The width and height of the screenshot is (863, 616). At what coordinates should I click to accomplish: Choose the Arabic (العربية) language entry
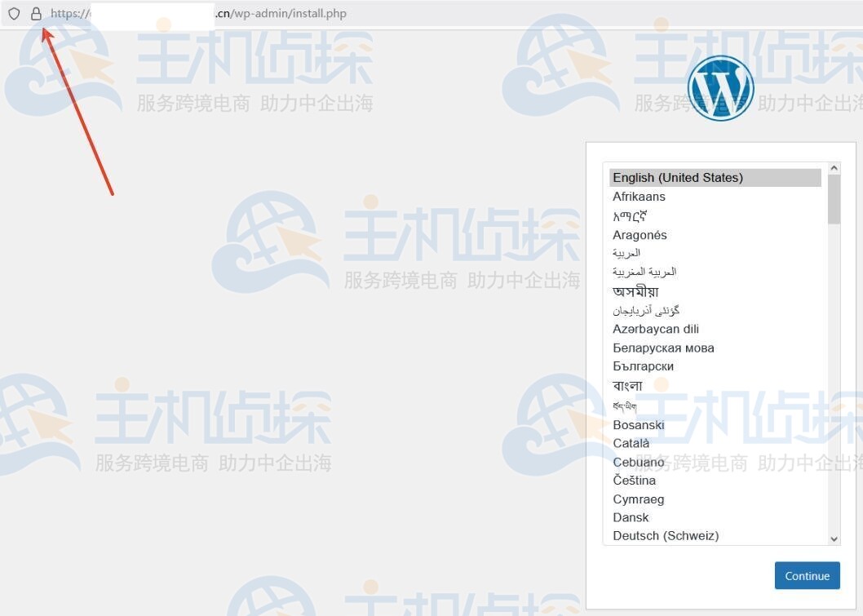[x=626, y=253]
